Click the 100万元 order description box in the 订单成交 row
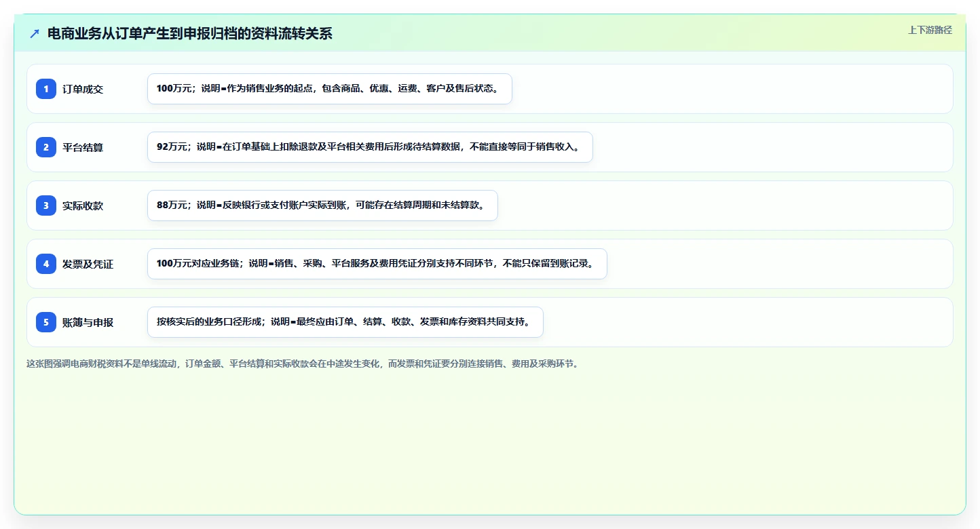This screenshot has height=529, width=980. pyautogui.click(x=329, y=89)
